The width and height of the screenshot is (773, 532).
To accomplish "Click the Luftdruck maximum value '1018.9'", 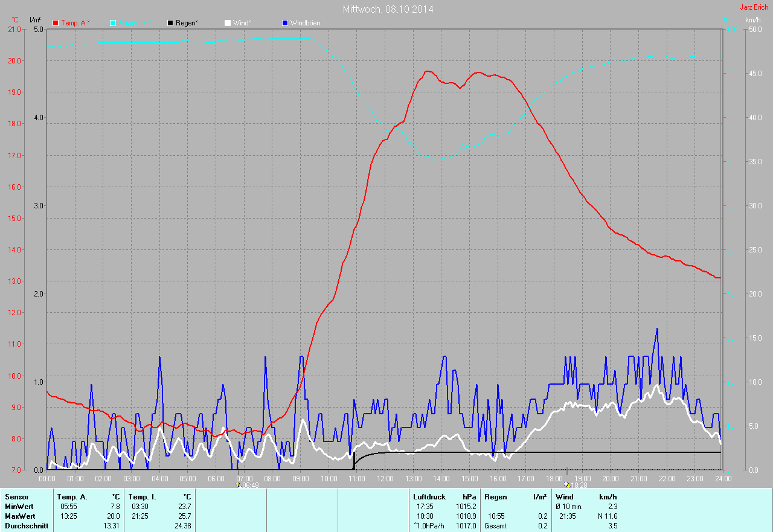I will click(466, 516).
